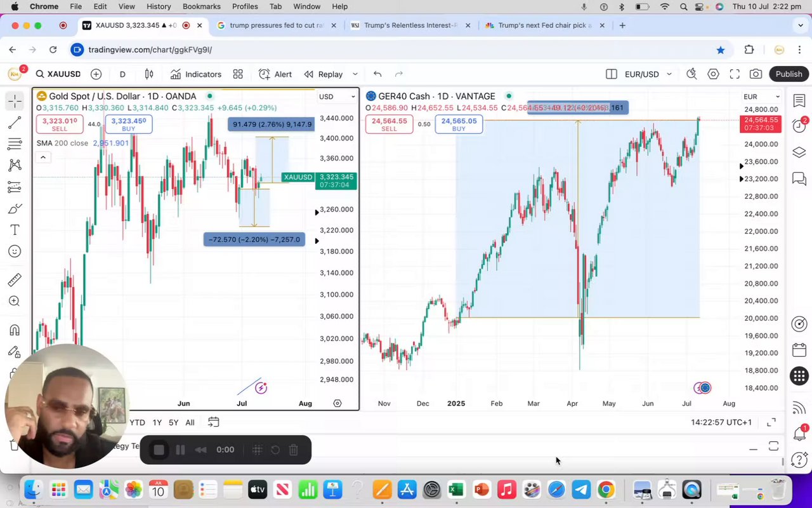Toggle magnet mode for drawings
The image size is (812, 508).
click(x=15, y=330)
